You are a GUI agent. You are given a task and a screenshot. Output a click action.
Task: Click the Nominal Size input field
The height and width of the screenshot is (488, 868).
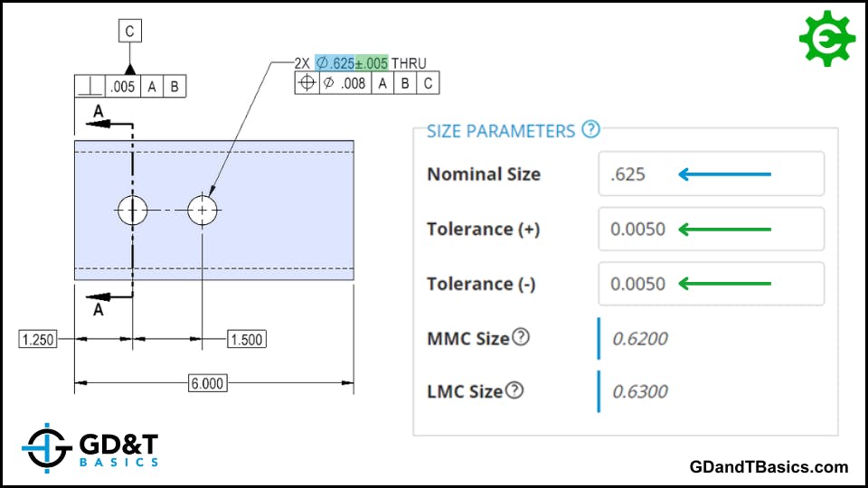[x=711, y=174]
